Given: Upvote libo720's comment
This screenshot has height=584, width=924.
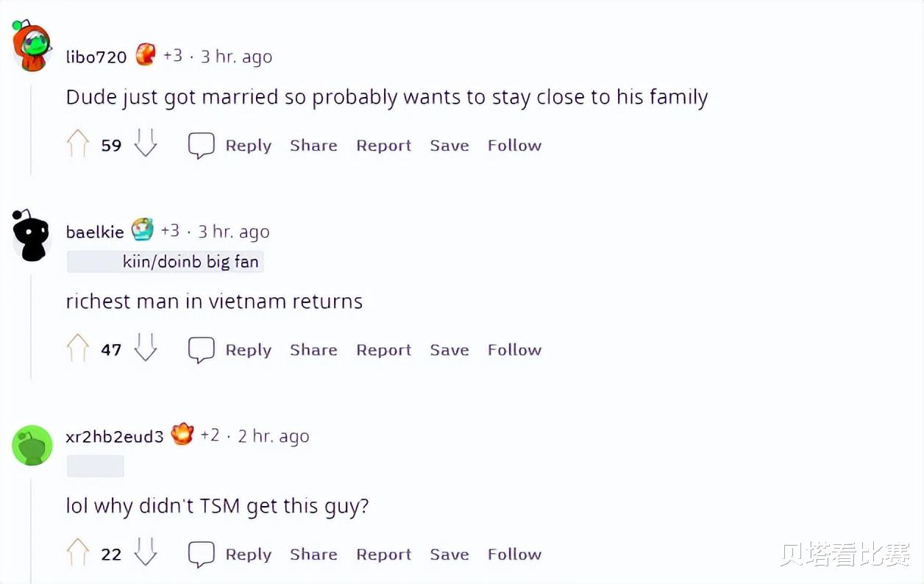Looking at the screenshot, I should click(x=77, y=144).
